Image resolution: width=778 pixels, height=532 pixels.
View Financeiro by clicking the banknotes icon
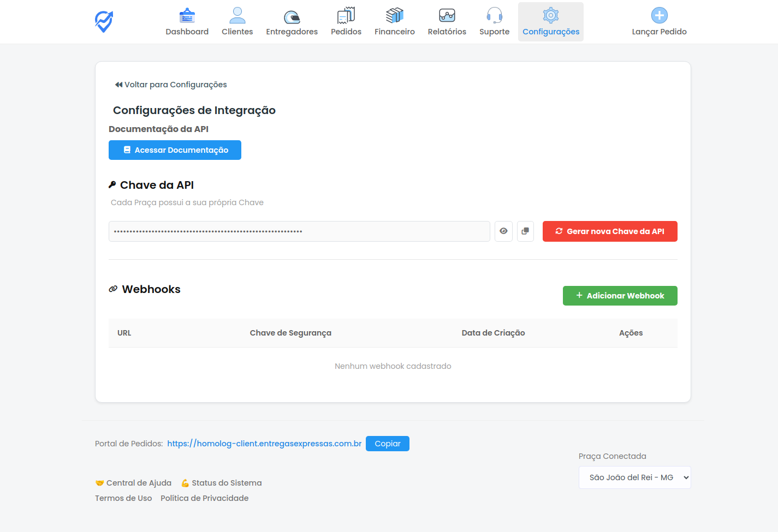point(394,22)
